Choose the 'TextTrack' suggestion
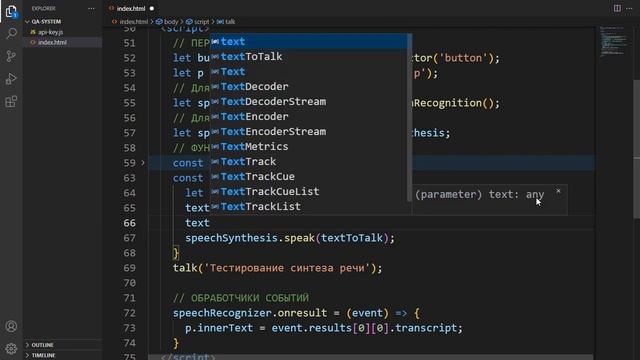Screen dimensions: 640x360 (309, 162)
